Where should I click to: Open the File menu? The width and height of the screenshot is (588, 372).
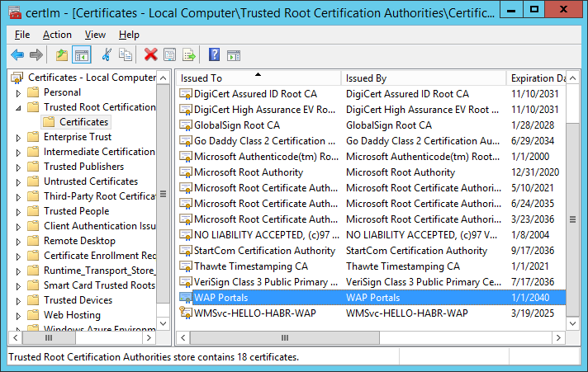pos(22,35)
